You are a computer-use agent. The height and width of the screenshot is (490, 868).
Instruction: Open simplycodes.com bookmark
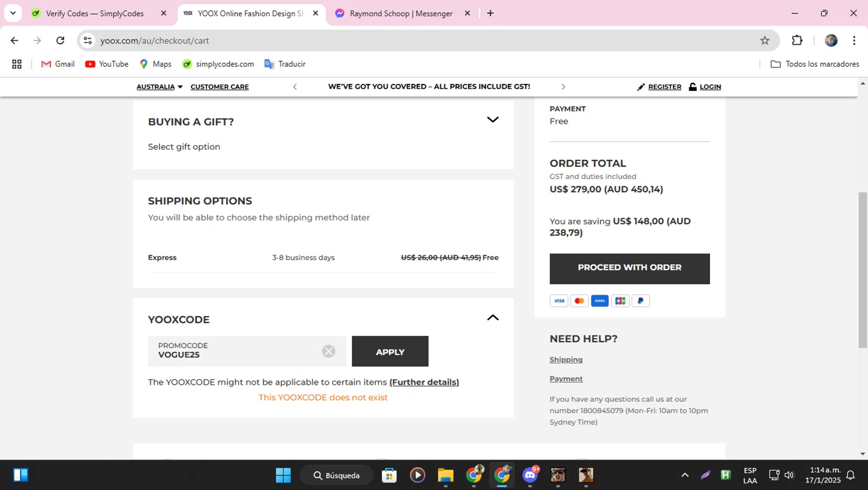(218, 64)
